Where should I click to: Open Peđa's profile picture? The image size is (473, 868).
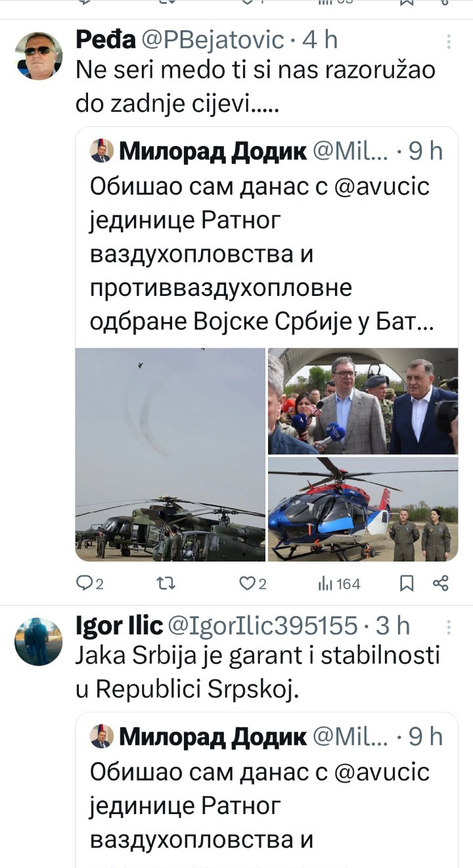tap(39, 56)
